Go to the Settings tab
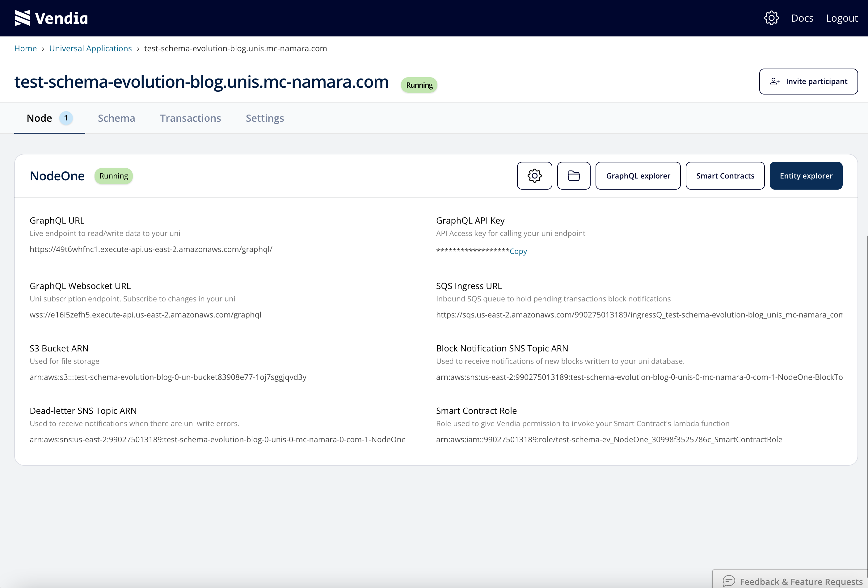The image size is (868, 588). point(264,118)
